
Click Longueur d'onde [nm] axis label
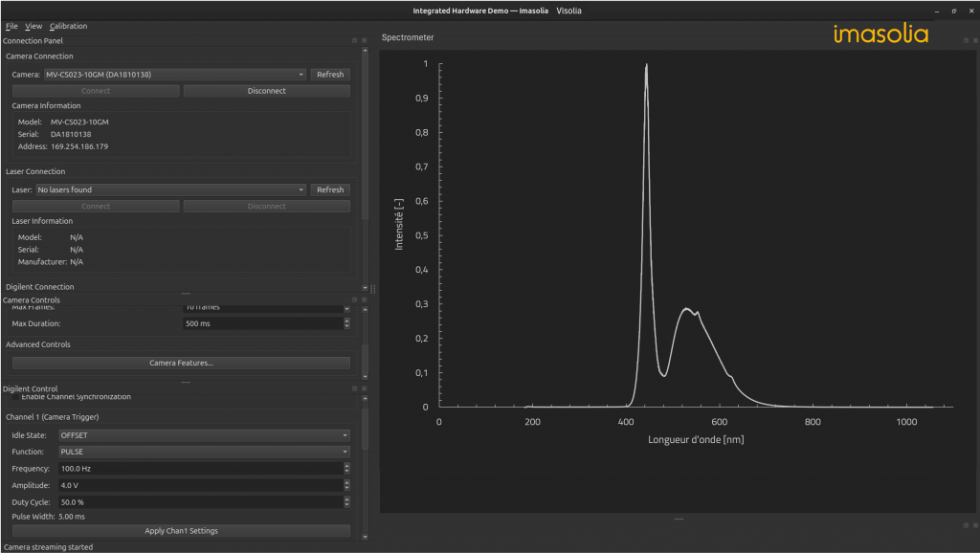(x=696, y=440)
